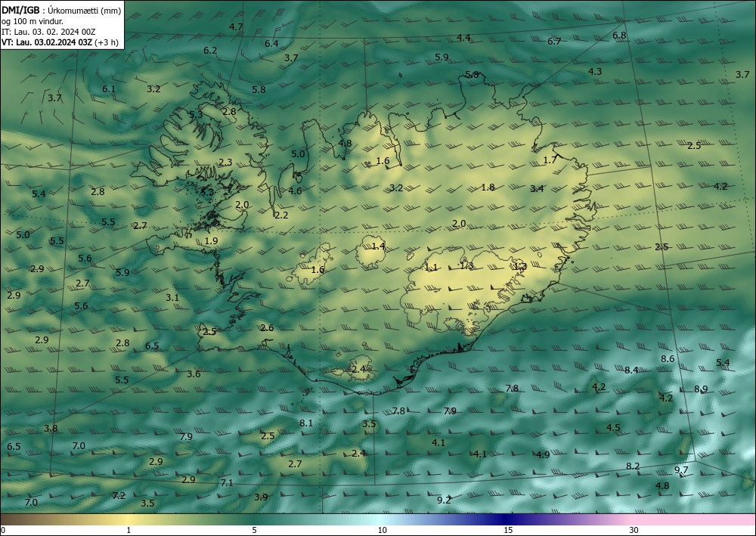Click the map value 4.5
The height and width of the screenshot is (536, 756).
[x=613, y=428]
